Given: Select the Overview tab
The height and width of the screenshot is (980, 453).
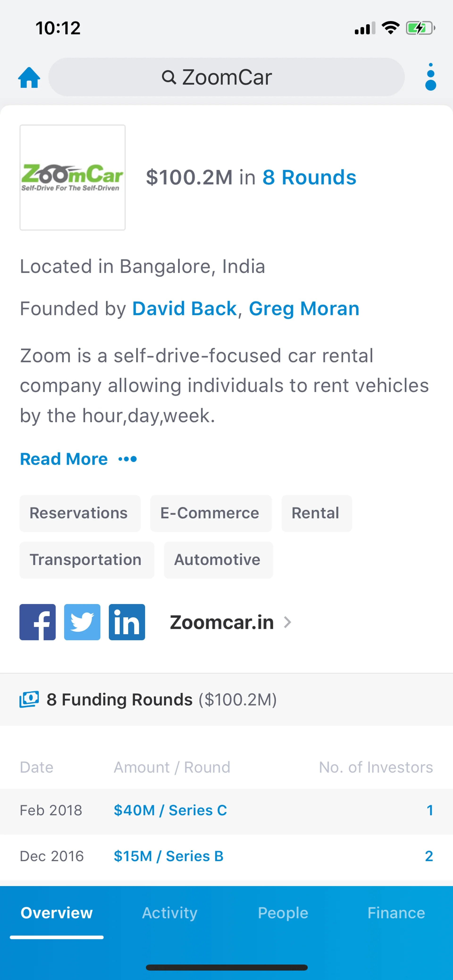Looking at the screenshot, I should [x=57, y=913].
